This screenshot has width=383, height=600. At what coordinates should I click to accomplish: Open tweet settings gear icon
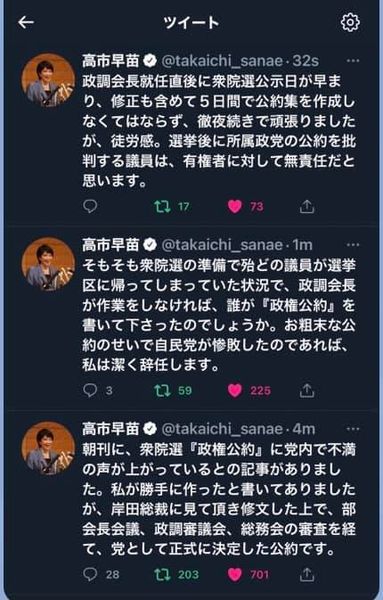point(350,23)
